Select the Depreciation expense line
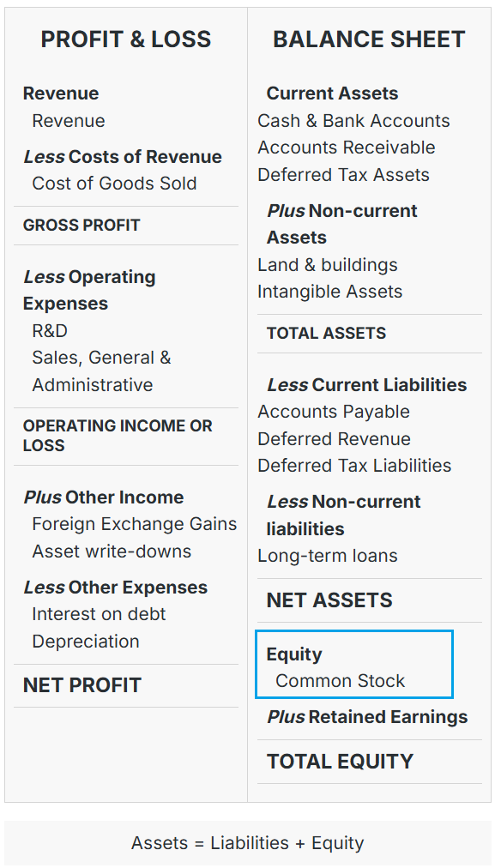495x868 pixels. pos(86,642)
